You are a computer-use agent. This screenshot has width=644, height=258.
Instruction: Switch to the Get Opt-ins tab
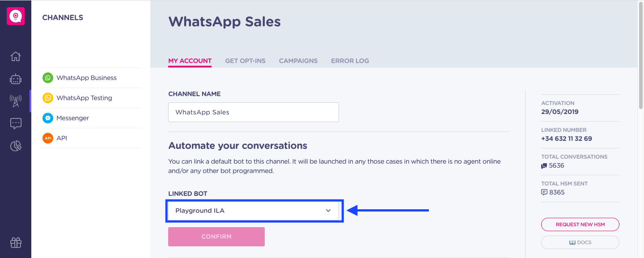245,61
